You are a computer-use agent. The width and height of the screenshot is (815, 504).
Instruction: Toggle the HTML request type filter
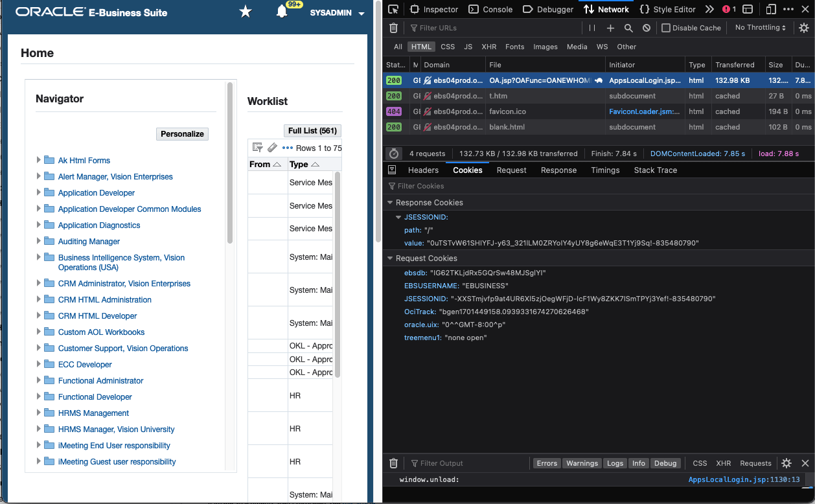coord(421,47)
